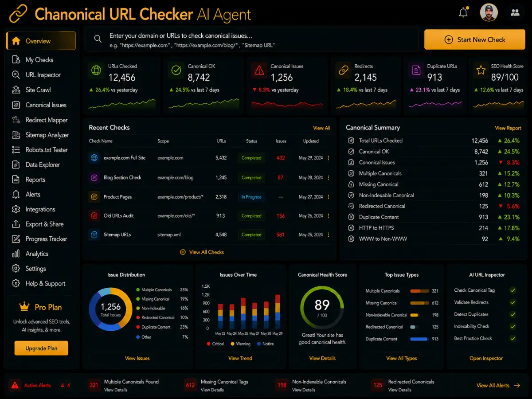Click the Upgrade Plan button

tap(41, 348)
